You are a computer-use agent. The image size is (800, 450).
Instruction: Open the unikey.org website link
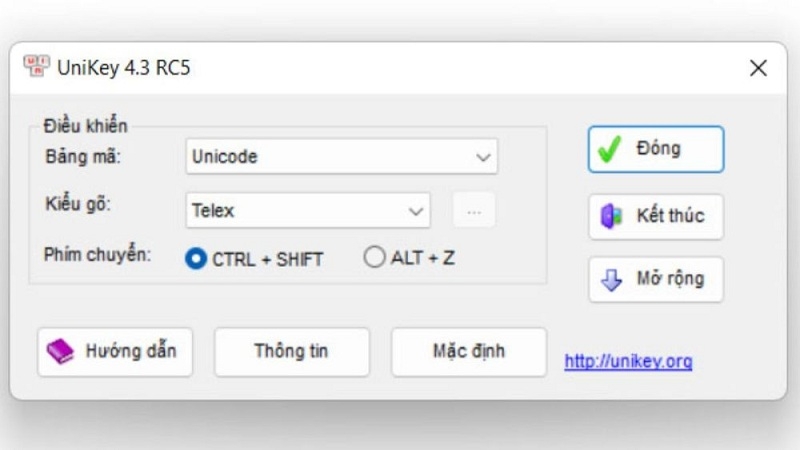(x=628, y=361)
